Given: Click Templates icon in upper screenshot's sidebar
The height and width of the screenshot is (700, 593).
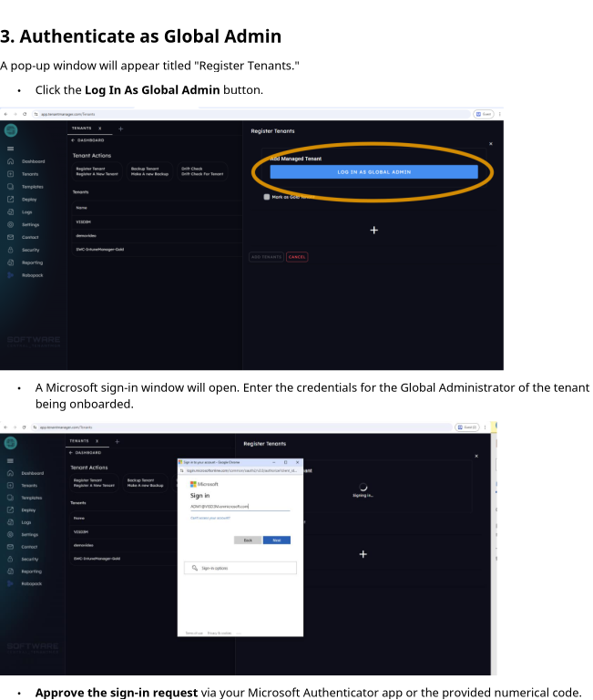Looking at the screenshot, I should [x=11, y=186].
